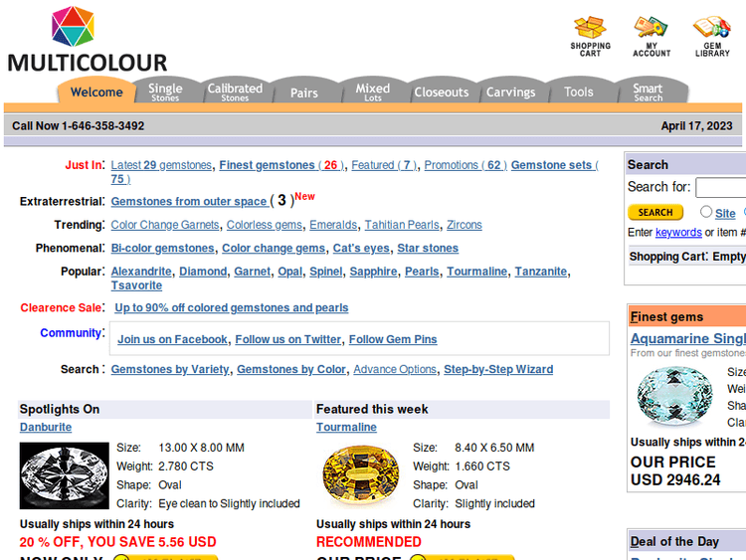Open the Step-by-Step Wizard link
Viewport: 746px width, 560px height.
498,369
